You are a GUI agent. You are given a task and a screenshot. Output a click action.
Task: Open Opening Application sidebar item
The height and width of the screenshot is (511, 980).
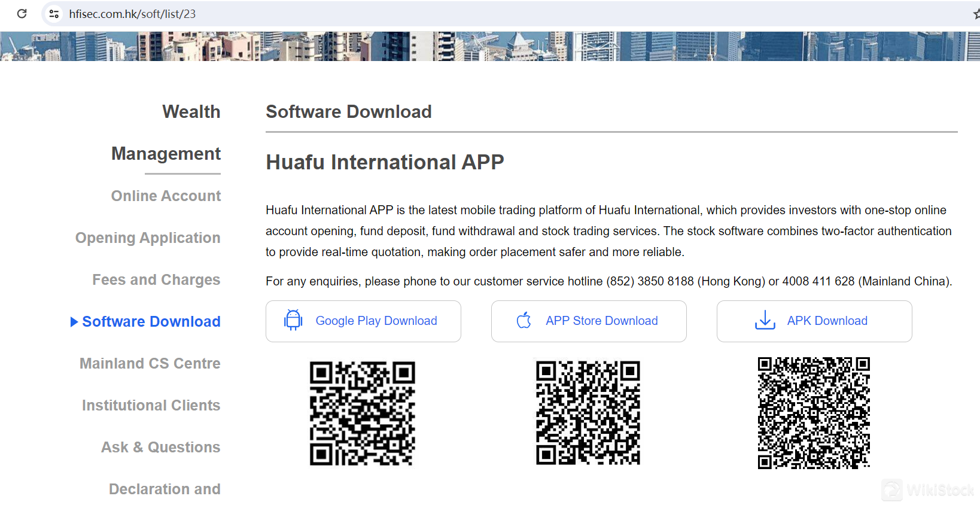148,238
